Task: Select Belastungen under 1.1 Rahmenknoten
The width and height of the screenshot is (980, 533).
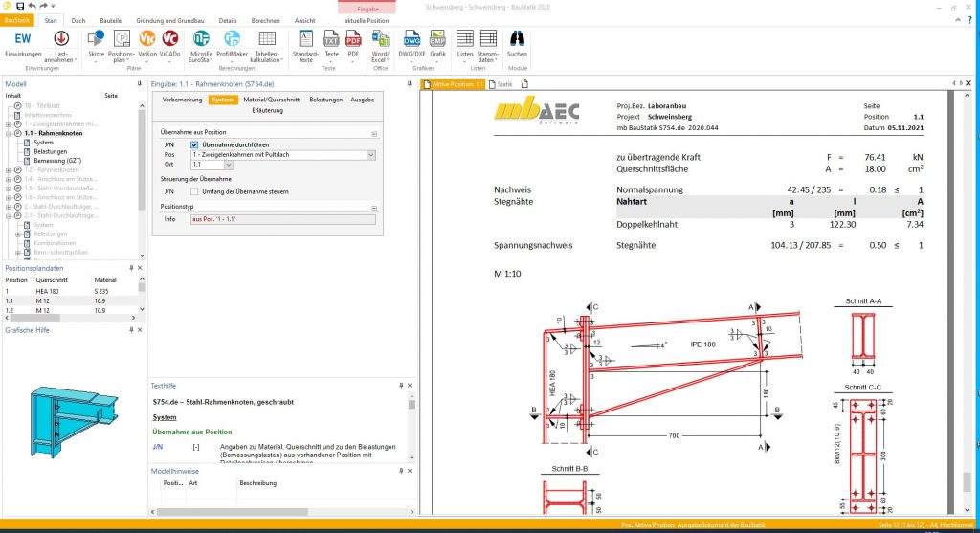Action: [x=50, y=152]
